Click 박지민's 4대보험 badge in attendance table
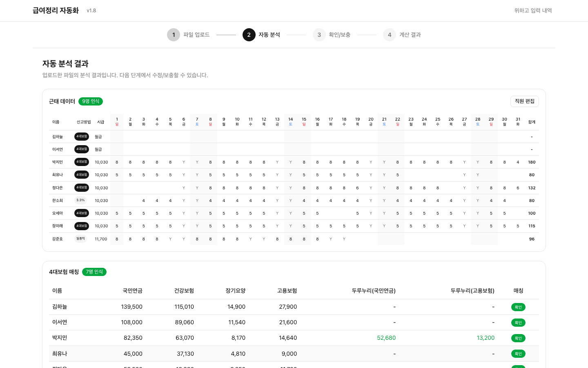This screenshot has height=368, width=588. pos(82,162)
